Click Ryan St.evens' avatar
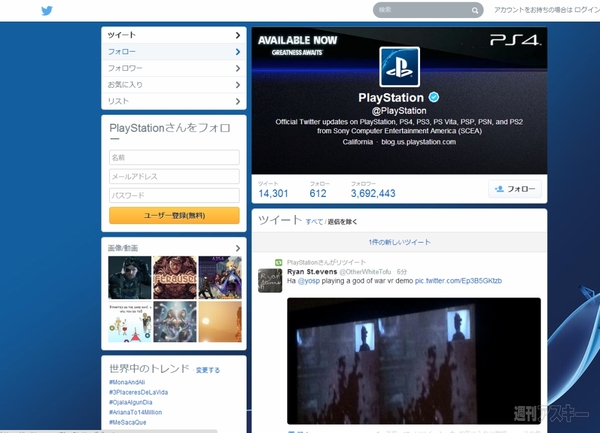This screenshot has height=433, width=600. (270, 280)
